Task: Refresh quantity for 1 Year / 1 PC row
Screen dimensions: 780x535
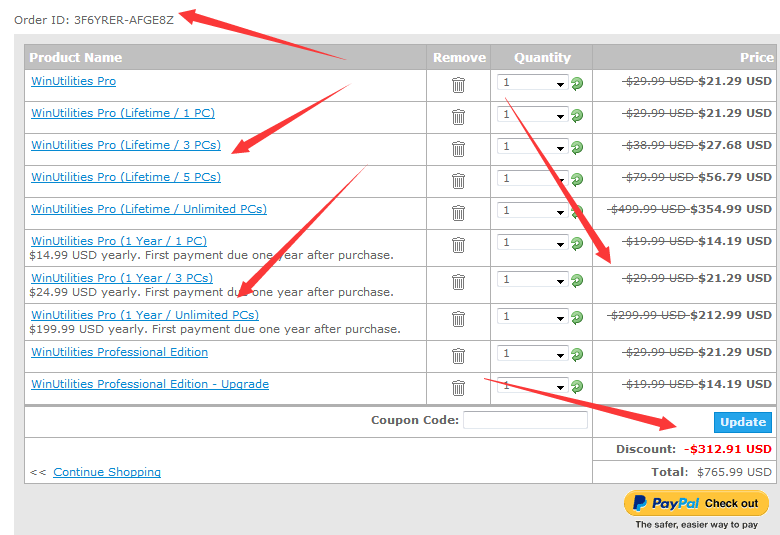Action: coord(577,243)
